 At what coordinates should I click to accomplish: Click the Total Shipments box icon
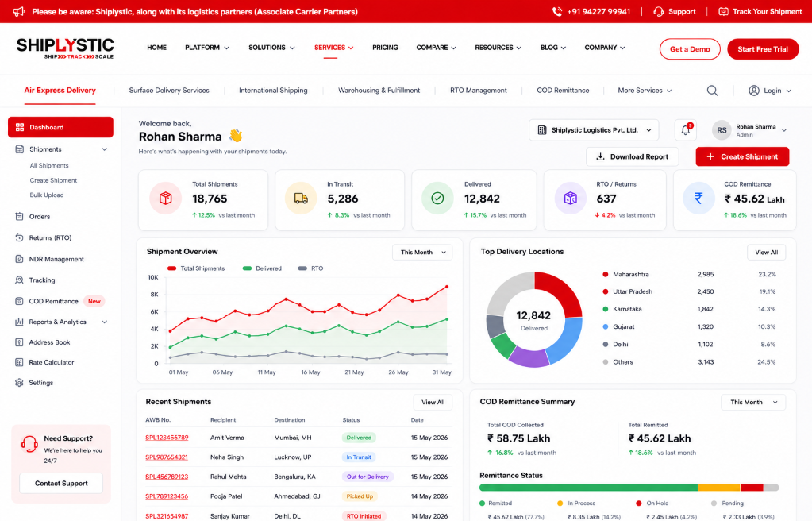[166, 198]
